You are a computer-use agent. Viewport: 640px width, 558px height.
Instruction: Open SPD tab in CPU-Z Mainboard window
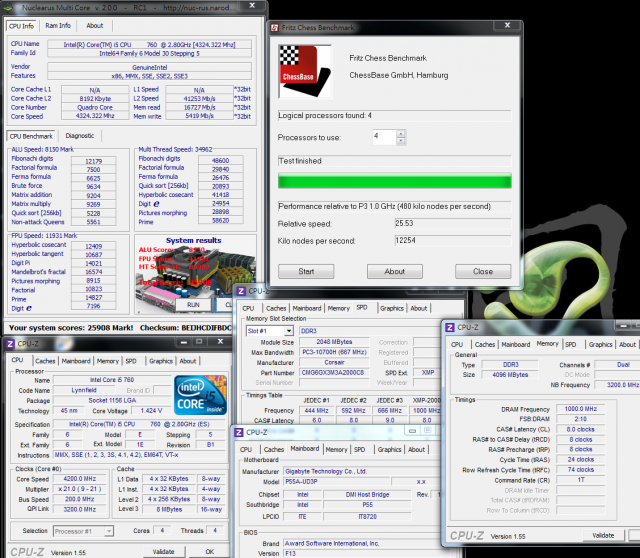click(360, 449)
